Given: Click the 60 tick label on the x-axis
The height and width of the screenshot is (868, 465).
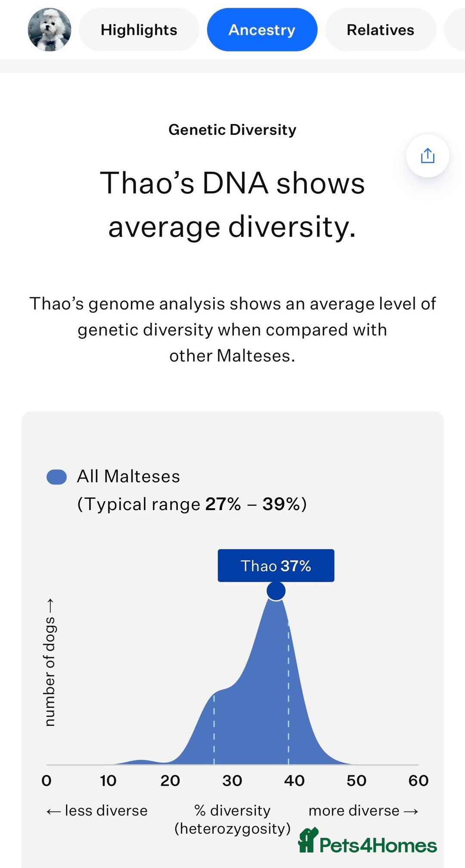Looking at the screenshot, I should tap(418, 781).
